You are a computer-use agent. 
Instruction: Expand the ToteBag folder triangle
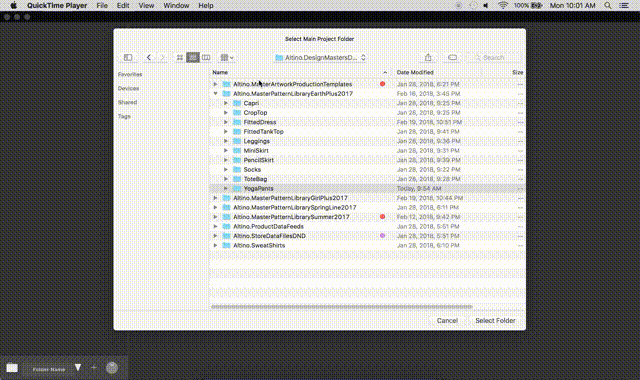click(x=226, y=179)
